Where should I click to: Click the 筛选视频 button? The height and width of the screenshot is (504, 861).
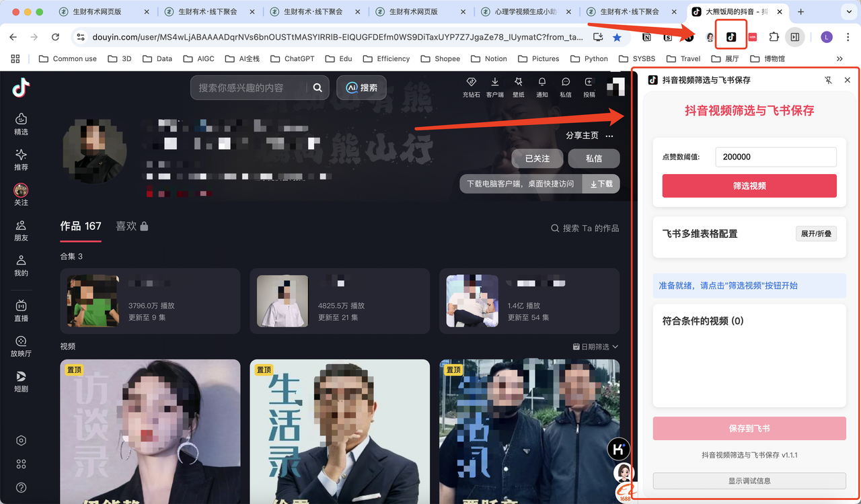coord(749,186)
